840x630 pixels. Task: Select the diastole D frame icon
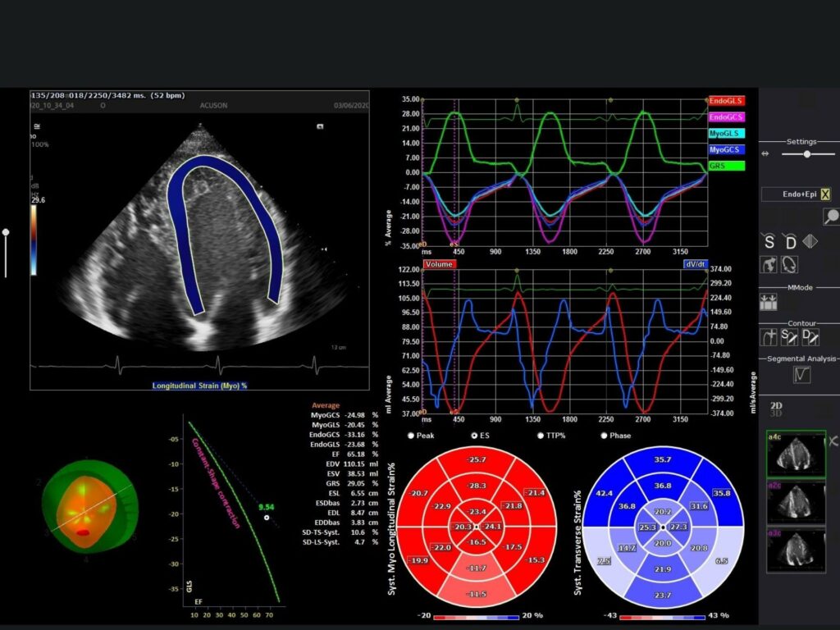(x=789, y=242)
